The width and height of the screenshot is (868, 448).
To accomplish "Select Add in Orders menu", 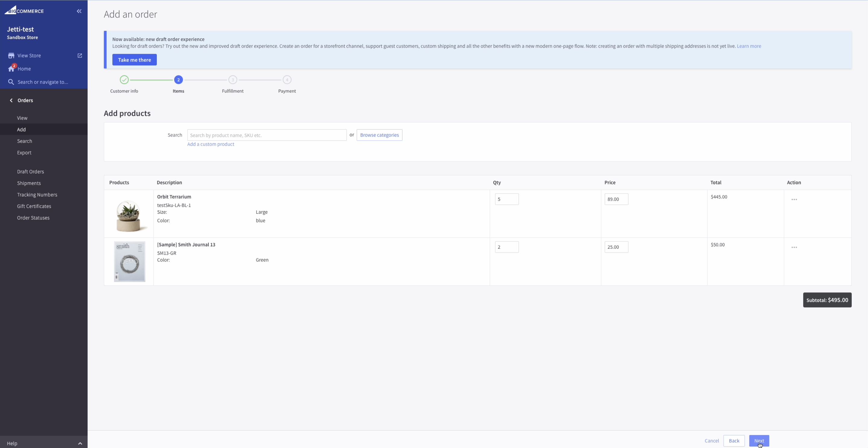I will click(21, 129).
